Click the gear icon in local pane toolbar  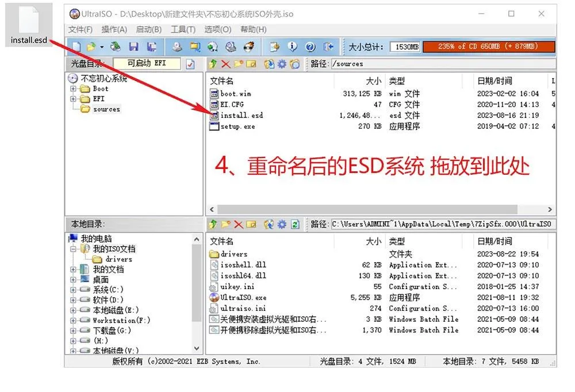point(282,224)
